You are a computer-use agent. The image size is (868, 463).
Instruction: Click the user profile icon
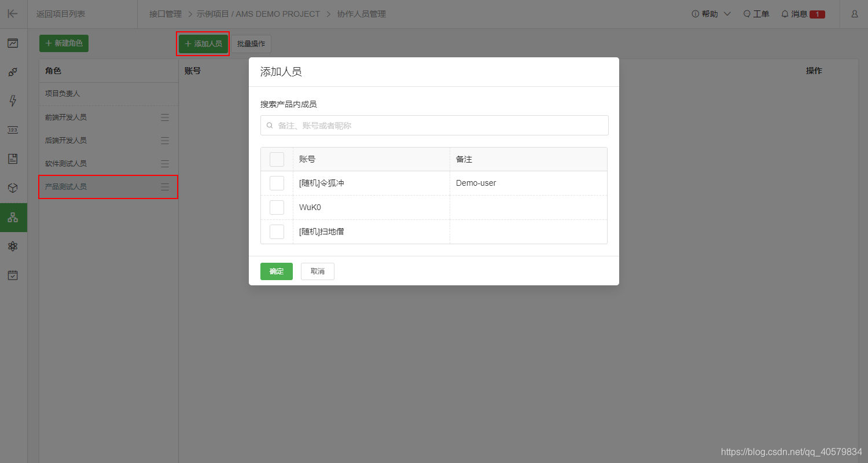(x=854, y=14)
